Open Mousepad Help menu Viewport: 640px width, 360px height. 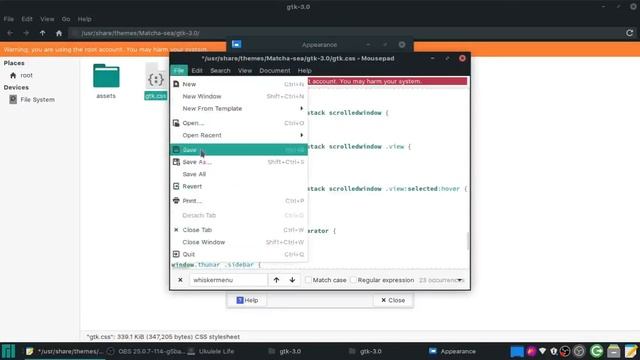coord(304,71)
